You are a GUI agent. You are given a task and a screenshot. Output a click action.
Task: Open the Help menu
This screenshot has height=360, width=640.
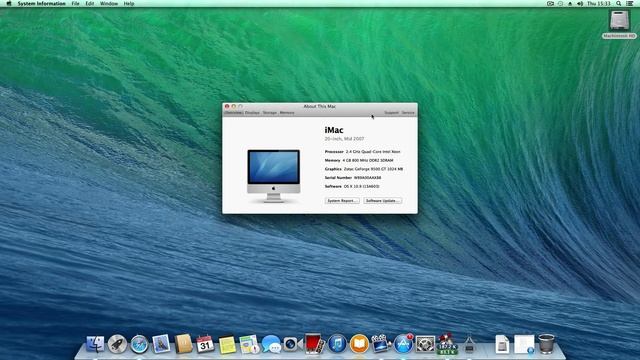129,3
